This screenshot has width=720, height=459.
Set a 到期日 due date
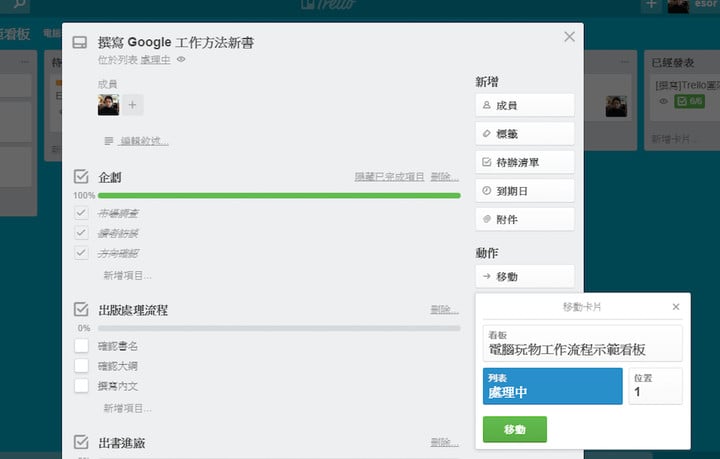click(x=525, y=190)
